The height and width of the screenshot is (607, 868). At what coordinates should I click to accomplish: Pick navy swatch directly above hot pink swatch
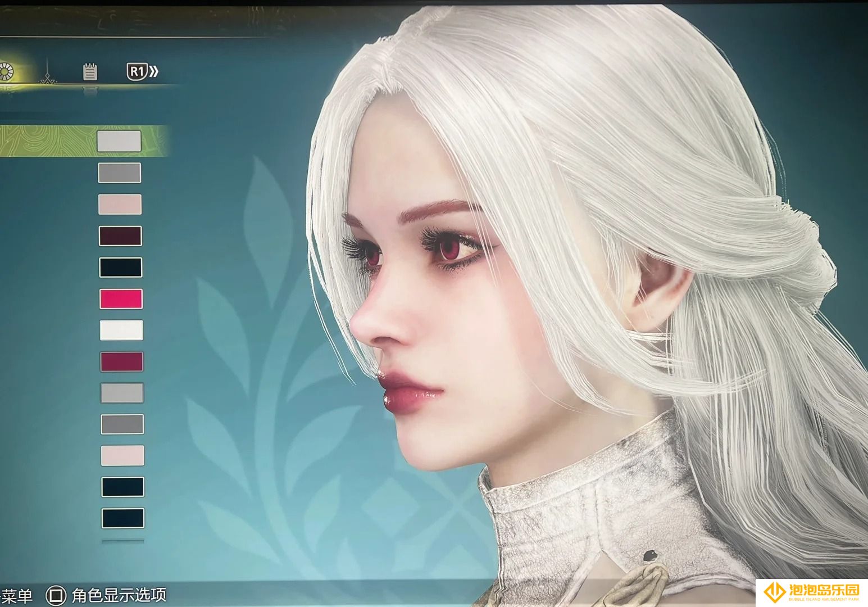pos(121,267)
